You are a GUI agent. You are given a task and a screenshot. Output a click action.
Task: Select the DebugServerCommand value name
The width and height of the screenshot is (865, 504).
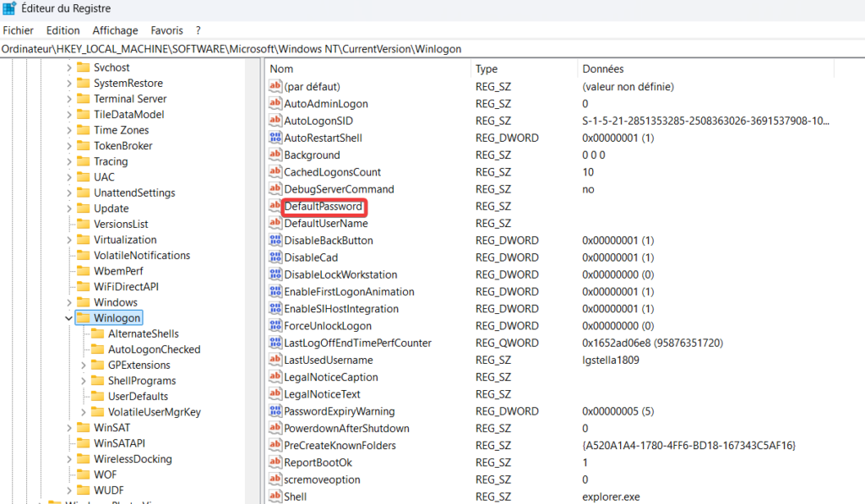340,189
